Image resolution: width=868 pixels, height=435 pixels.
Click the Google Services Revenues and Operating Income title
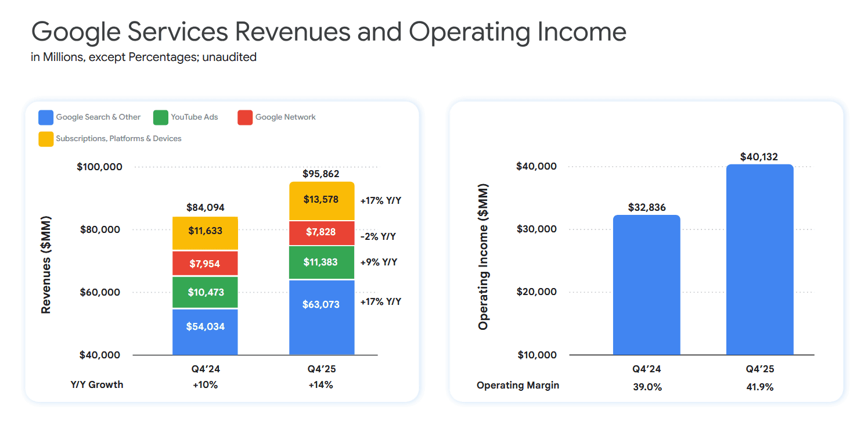point(329,32)
